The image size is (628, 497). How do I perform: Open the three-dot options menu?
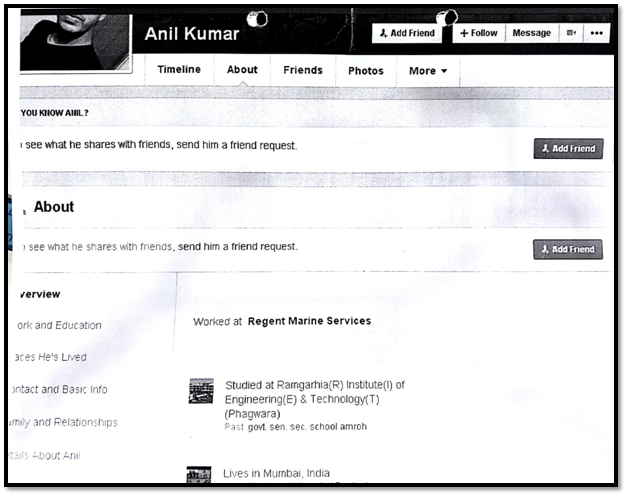[596, 33]
